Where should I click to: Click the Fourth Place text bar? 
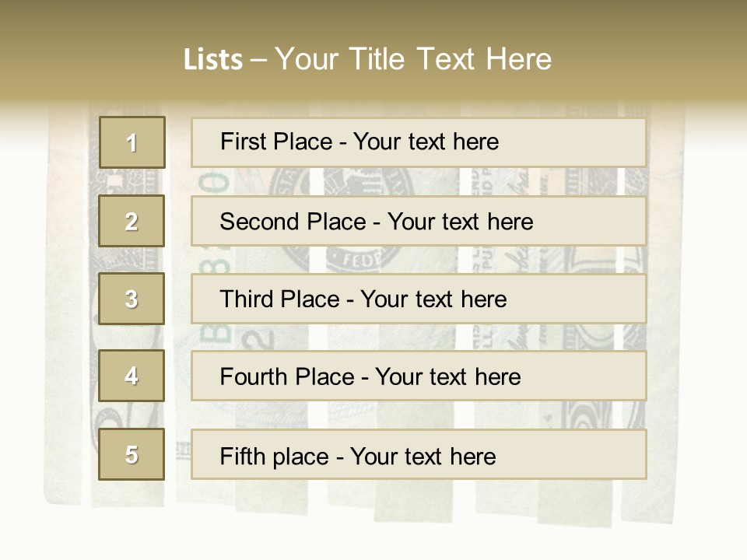(419, 376)
